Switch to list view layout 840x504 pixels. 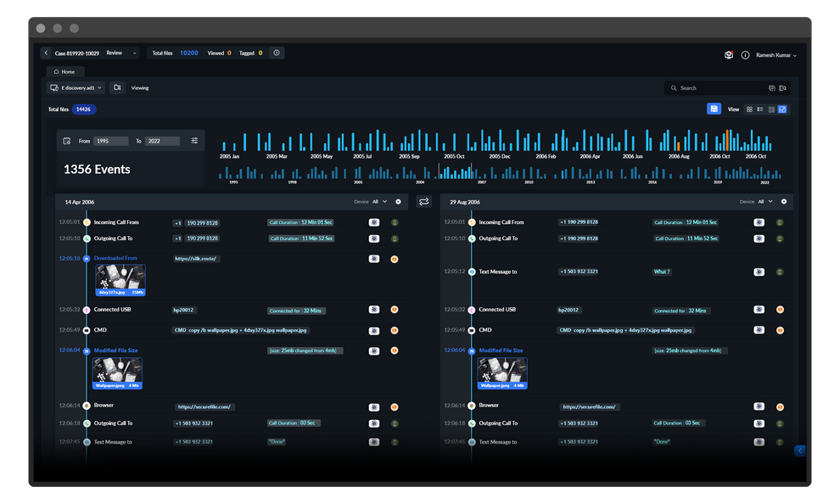click(x=760, y=109)
